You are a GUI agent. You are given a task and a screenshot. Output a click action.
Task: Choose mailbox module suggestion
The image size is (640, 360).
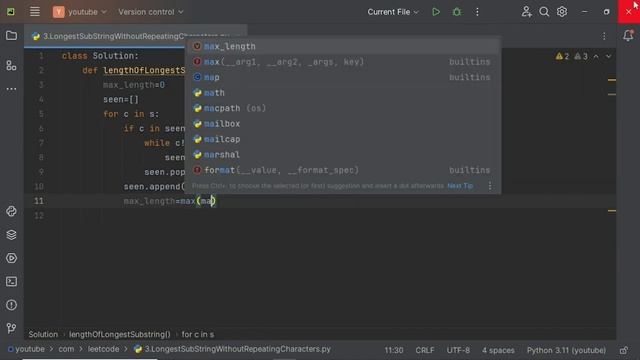point(342,124)
